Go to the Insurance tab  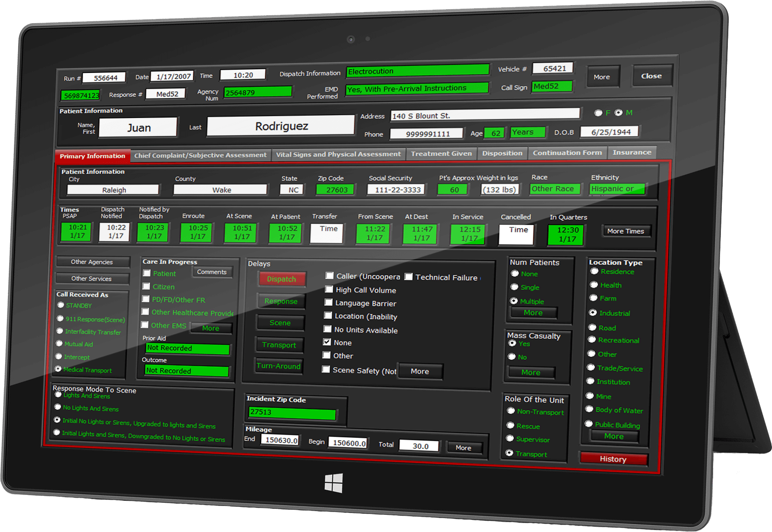631,152
